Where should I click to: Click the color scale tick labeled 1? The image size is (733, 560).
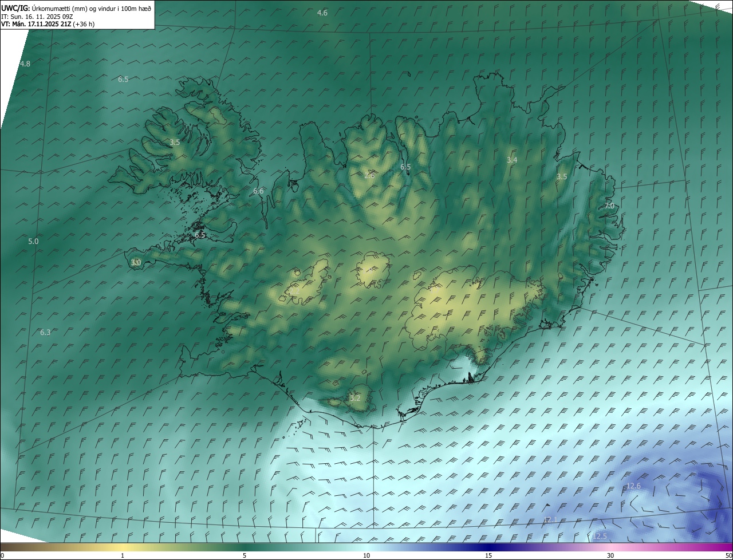[x=123, y=555]
